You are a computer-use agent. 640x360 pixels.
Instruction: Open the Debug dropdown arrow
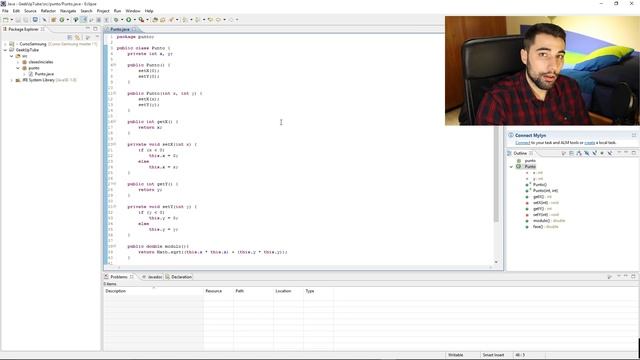[122, 20]
